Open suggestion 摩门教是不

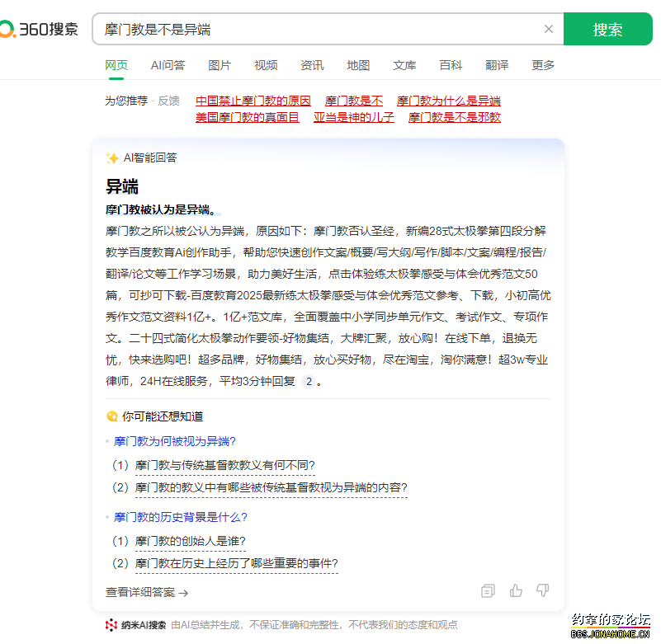354,101
